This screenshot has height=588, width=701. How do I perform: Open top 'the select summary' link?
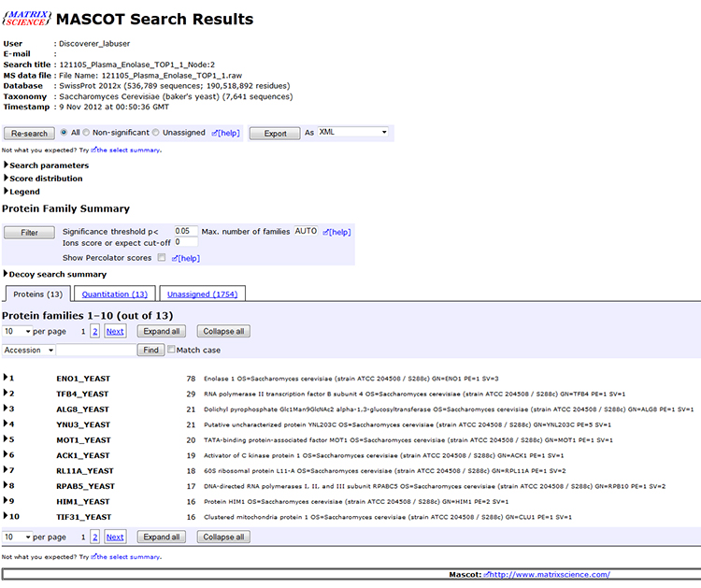[x=125, y=151]
